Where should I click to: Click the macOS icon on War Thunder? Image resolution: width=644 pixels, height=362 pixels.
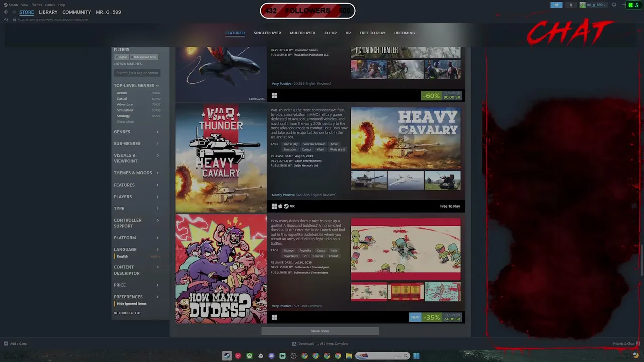280,206
